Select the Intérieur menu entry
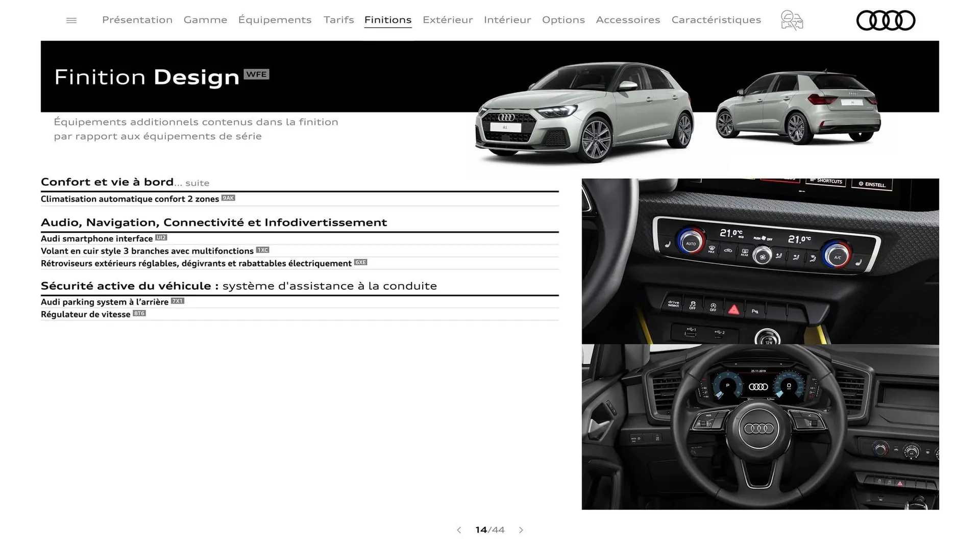The image size is (980, 551). tap(507, 20)
